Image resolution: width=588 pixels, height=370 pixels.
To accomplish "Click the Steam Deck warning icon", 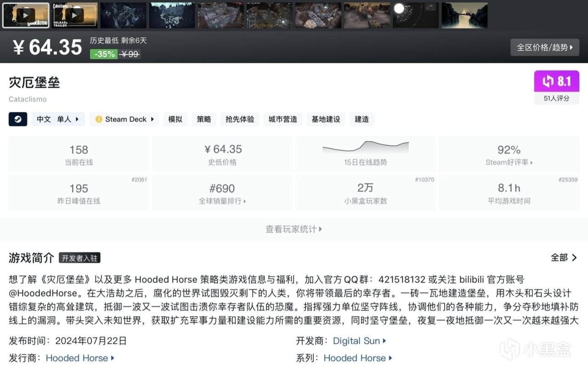I will (99, 120).
